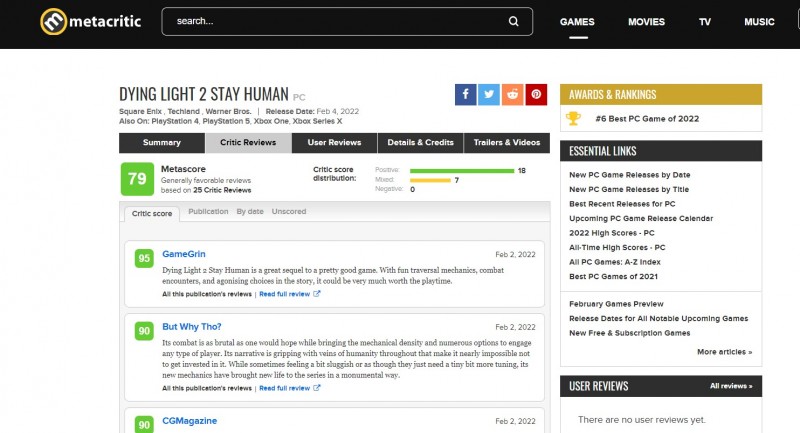Share on Pinterest icon
This screenshot has width=800, height=433.
click(537, 94)
